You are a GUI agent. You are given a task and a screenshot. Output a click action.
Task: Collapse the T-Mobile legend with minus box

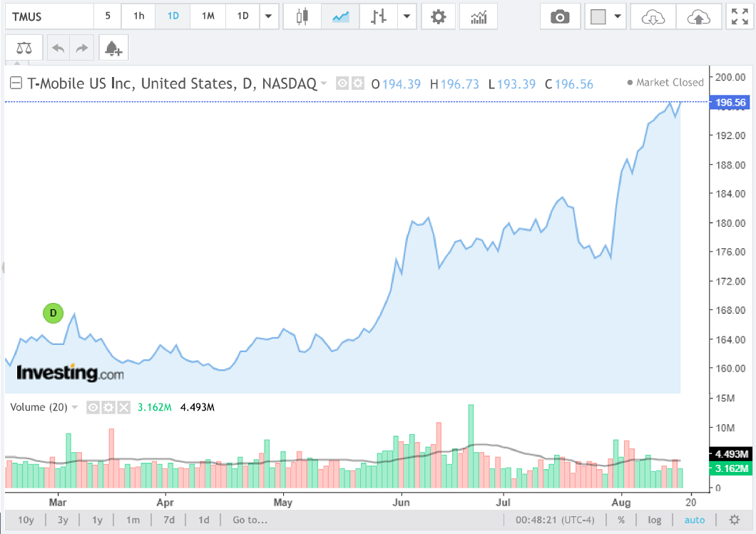tap(16, 83)
